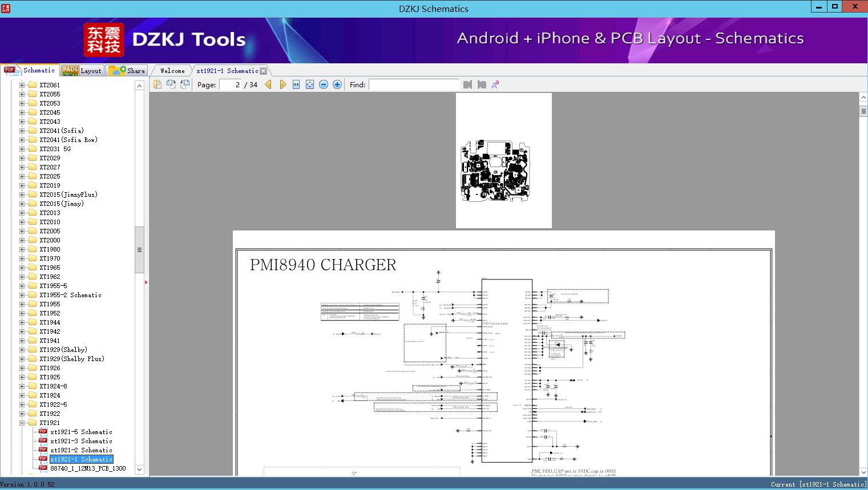Open xt1921-5 Schematic file

pyautogui.click(x=81, y=432)
